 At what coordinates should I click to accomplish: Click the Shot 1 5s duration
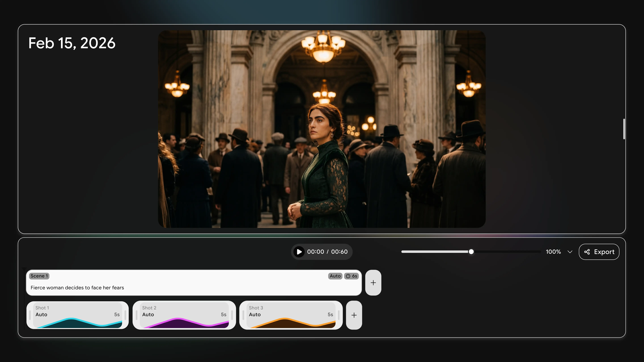[117, 315]
